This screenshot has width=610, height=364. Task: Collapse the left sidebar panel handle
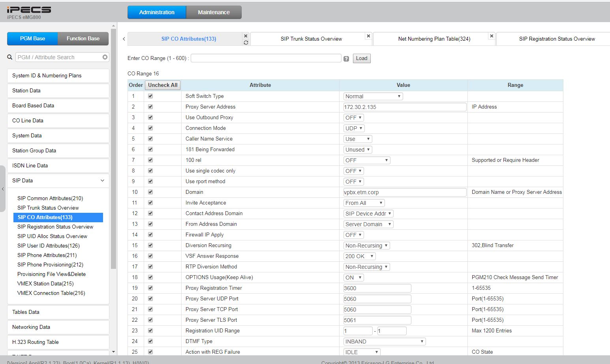(3, 189)
